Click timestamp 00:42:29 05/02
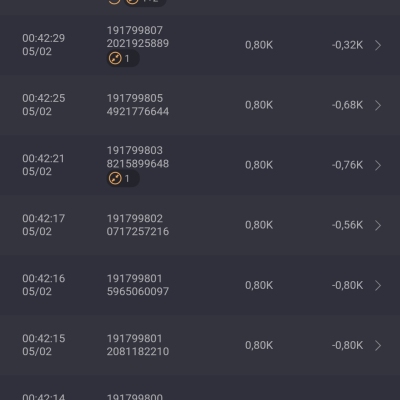The image size is (400, 400). tap(44, 45)
